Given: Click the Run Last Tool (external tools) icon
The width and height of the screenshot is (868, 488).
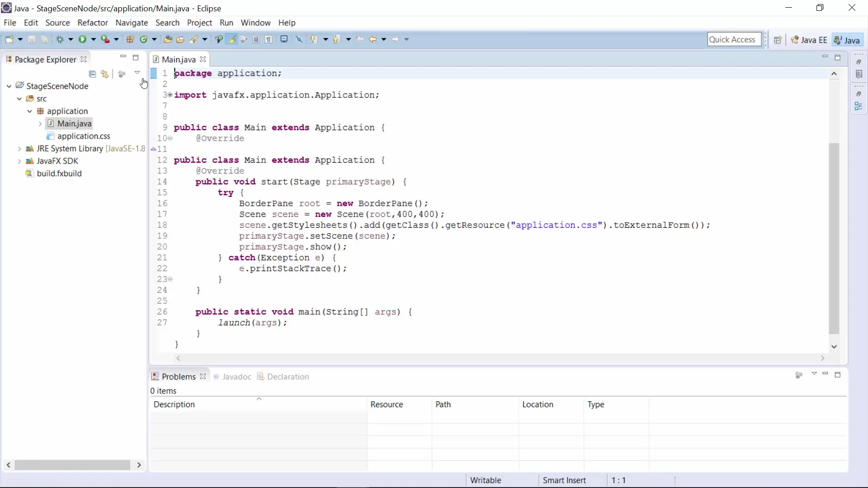Looking at the screenshot, I should [x=105, y=40].
